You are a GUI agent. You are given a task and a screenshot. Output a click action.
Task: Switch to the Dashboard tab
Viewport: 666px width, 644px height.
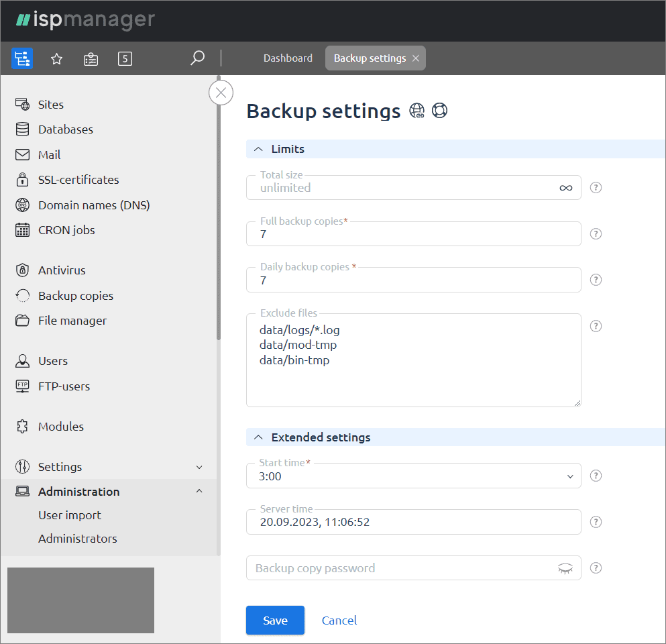(x=288, y=58)
